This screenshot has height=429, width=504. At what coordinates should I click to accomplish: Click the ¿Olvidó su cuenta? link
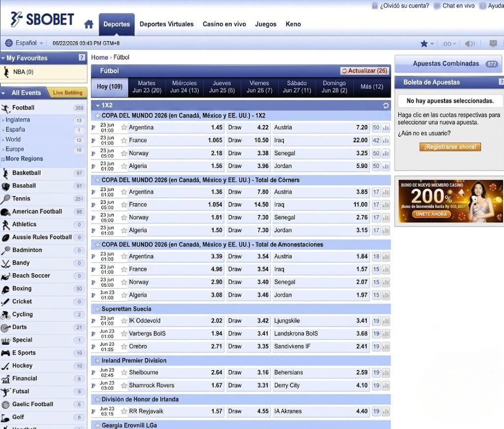[x=405, y=6]
